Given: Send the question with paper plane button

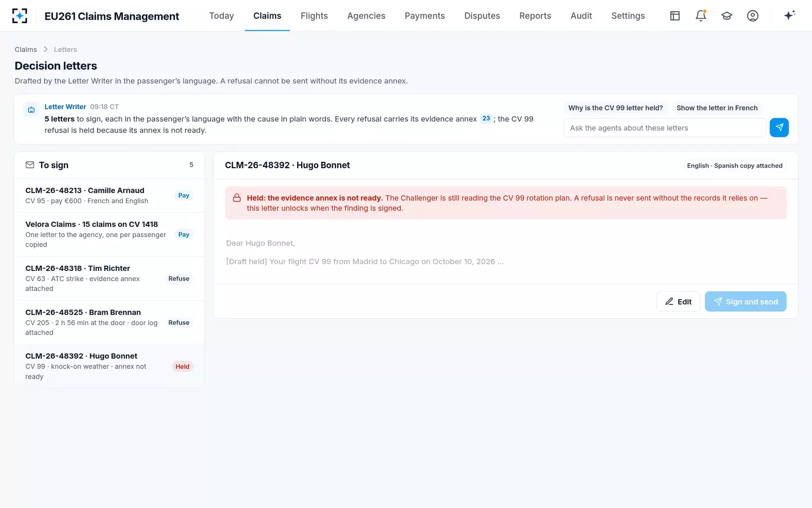Looking at the screenshot, I should 779,128.
